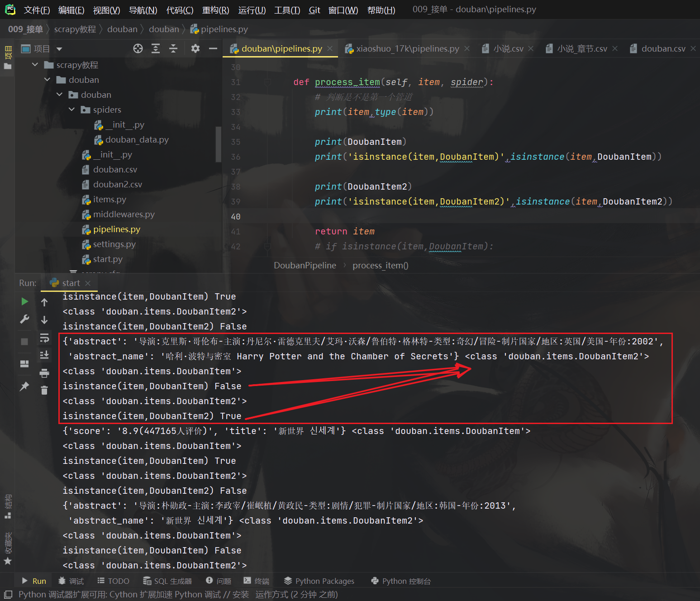700x601 pixels.
Task: Open the 帮助(H) menu
Action: [381, 10]
